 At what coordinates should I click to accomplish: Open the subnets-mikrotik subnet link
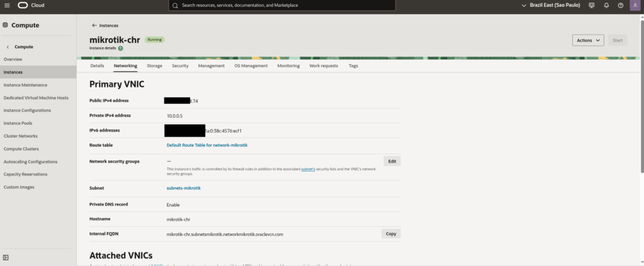(x=184, y=188)
